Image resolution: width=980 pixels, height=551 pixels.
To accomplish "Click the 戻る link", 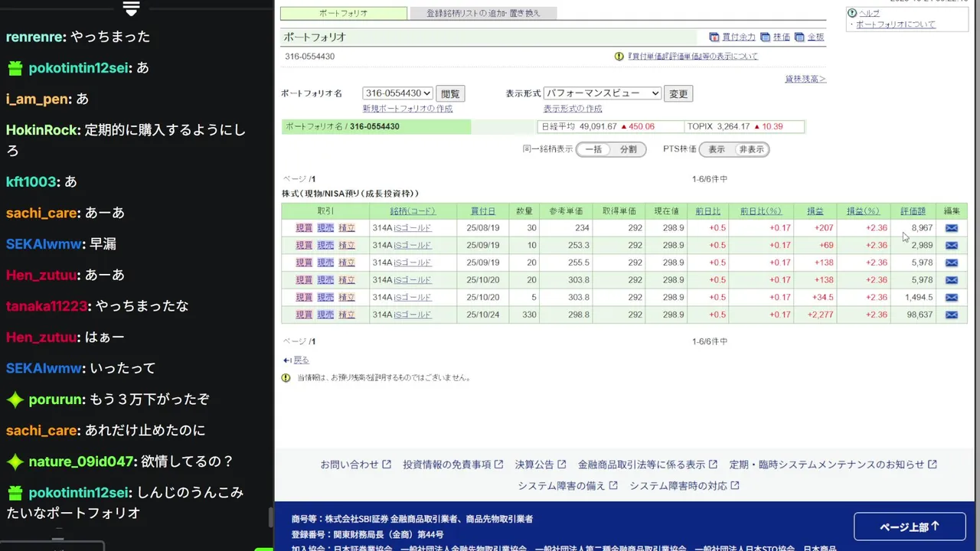I will (x=301, y=360).
